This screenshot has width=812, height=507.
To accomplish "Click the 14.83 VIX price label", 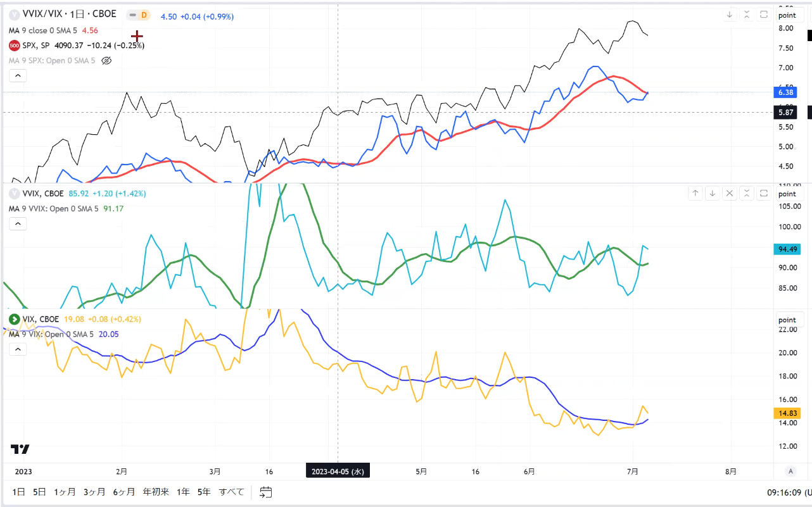I will pyautogui.click(x=786, y=413).
